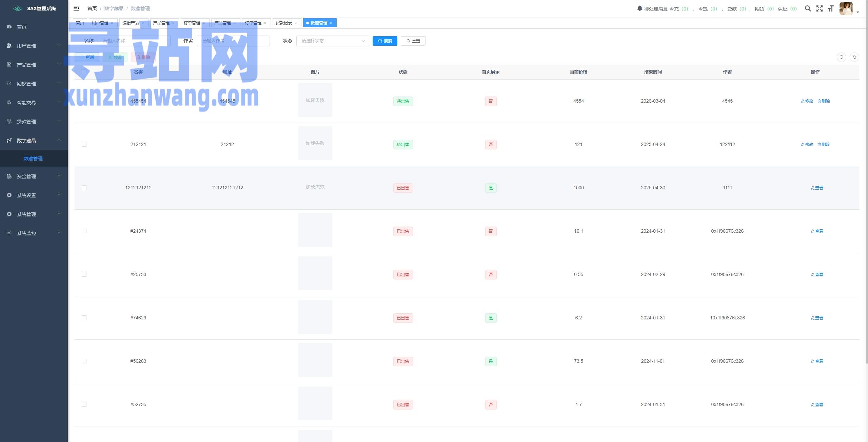The image size is (868, 442).
Task: Focus the 作者 author input field
Action: (x=233, y=41)
